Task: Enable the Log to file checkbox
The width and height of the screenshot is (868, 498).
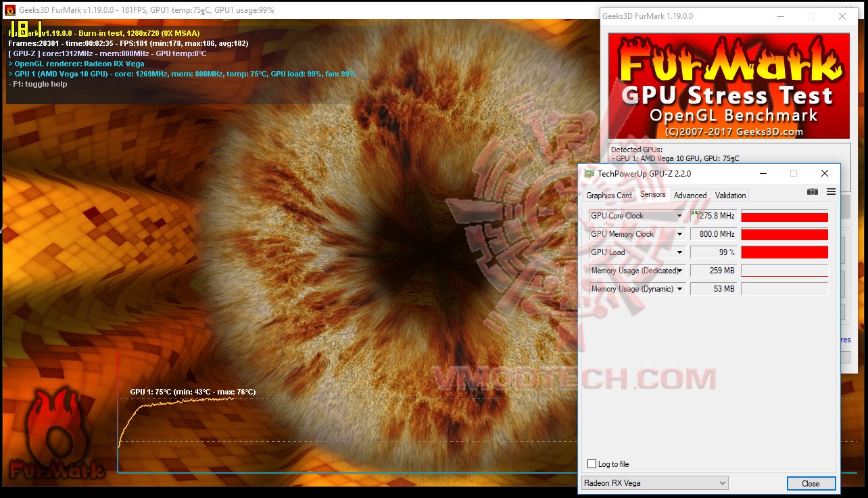Action: tap(592, 464)
